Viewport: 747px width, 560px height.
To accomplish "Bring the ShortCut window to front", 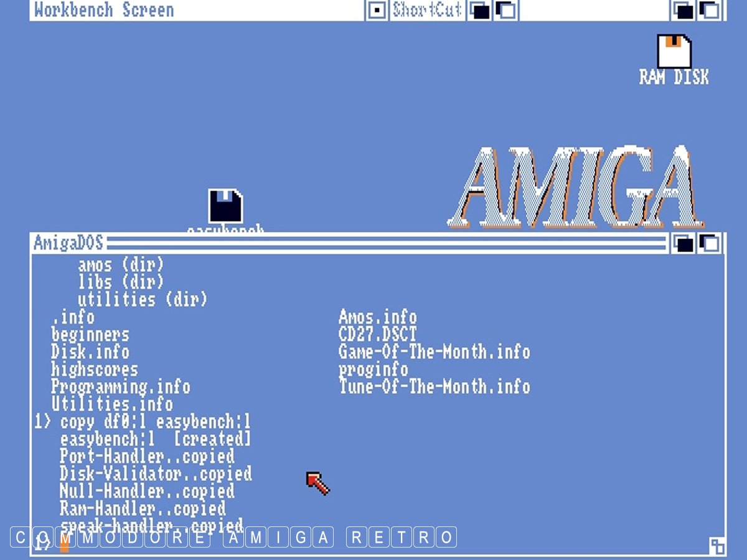I will click(x=505, y=10).
